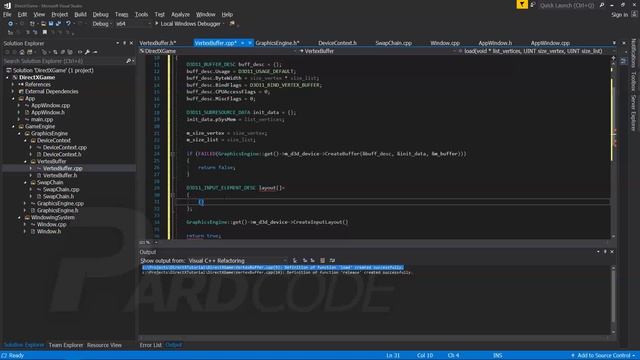Click the Home icon in Solution Explorer toolbar
Image resolution: width=640 pixels, height=360 pixels.
22,52
